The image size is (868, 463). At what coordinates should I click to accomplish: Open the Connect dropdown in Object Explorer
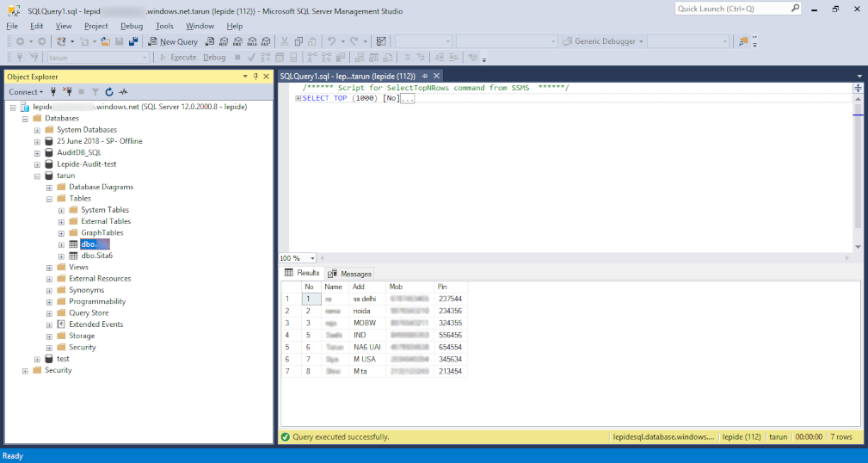tap(26, 92)
